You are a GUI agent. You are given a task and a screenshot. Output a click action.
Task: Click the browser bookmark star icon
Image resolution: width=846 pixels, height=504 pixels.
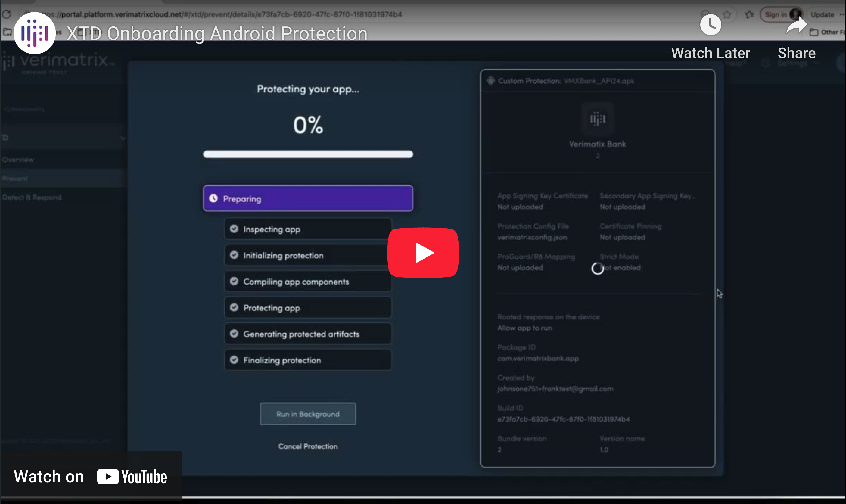coord(727,15)
